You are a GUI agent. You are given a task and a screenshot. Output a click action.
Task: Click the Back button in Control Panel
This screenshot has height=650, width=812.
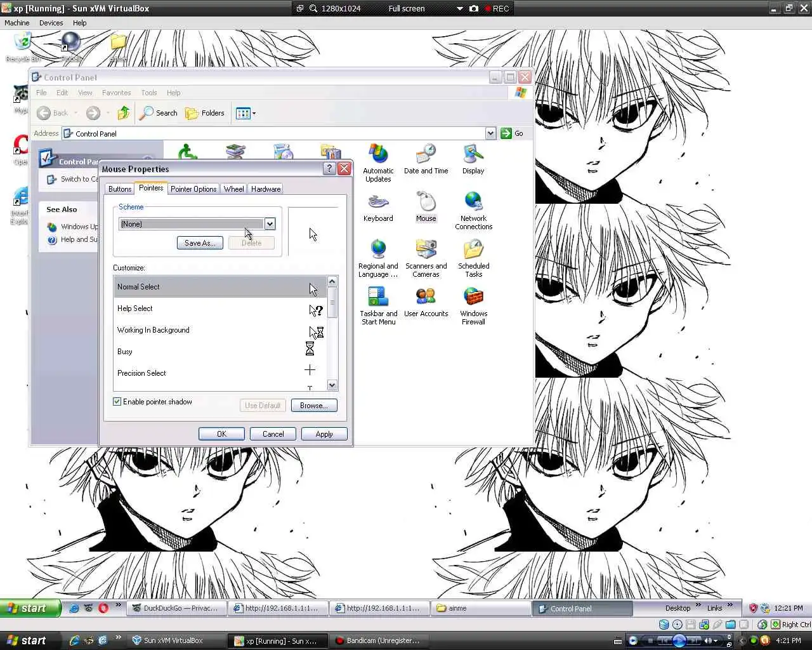coord(53,113)
